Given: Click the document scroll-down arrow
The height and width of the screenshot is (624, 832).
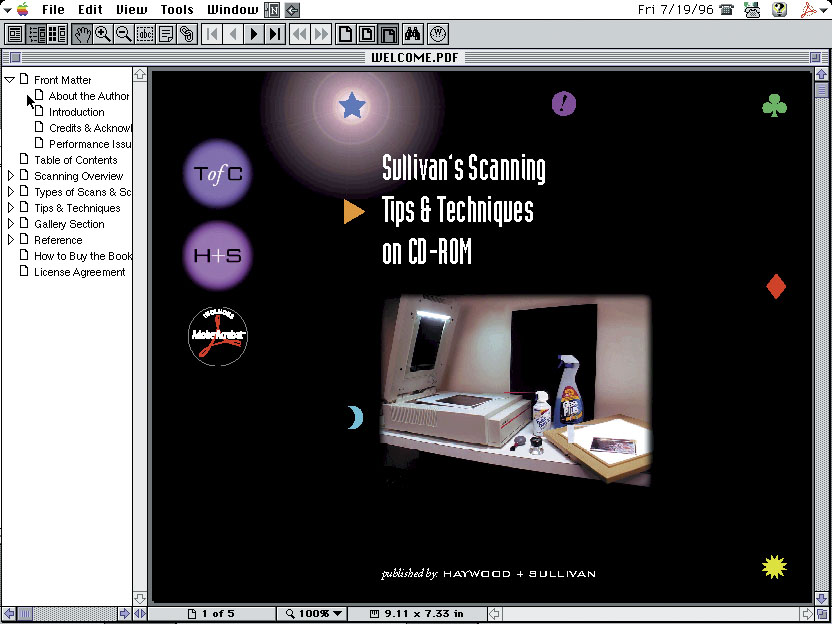Looking at the screenshot, I should 821,600.
